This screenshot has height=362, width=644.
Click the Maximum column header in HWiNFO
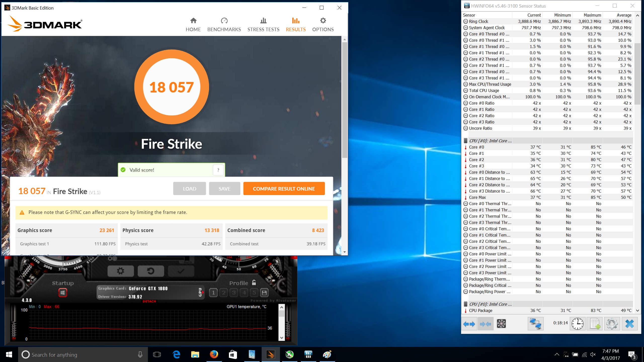tap(588, 15)
